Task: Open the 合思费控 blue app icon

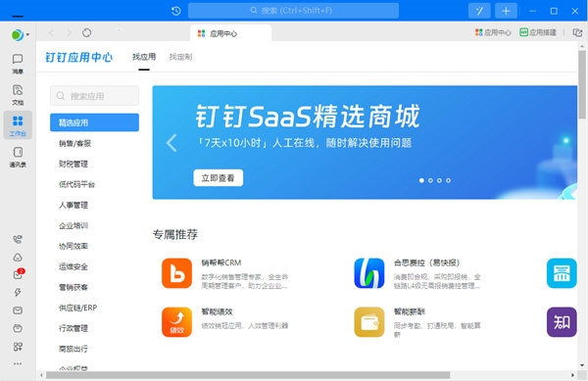Action: (x=369, y=273)
